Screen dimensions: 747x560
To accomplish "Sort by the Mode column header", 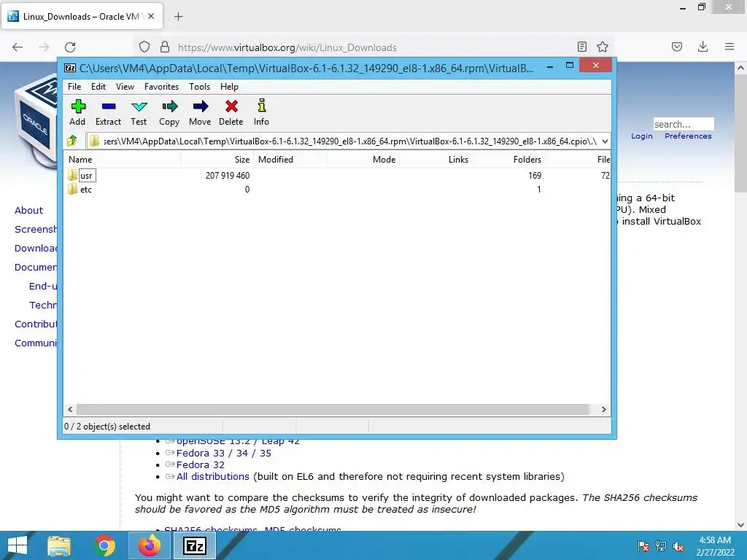I will coord(363,160).
